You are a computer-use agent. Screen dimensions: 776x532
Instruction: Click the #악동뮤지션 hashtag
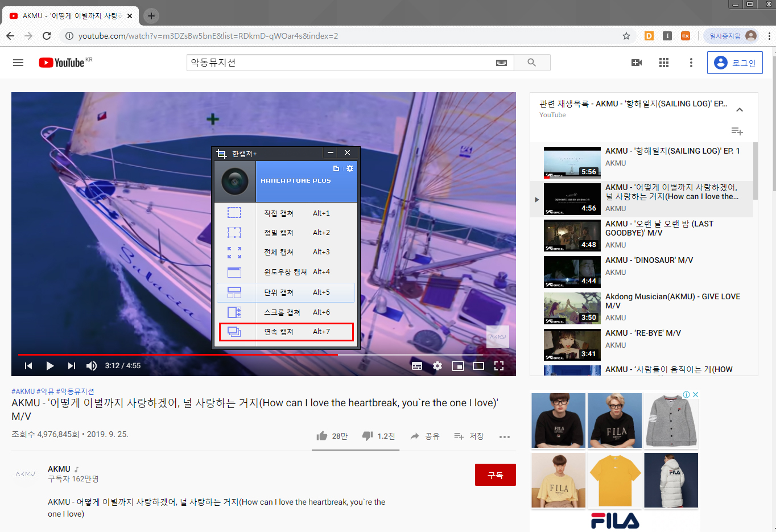click(x=75, y=391)
